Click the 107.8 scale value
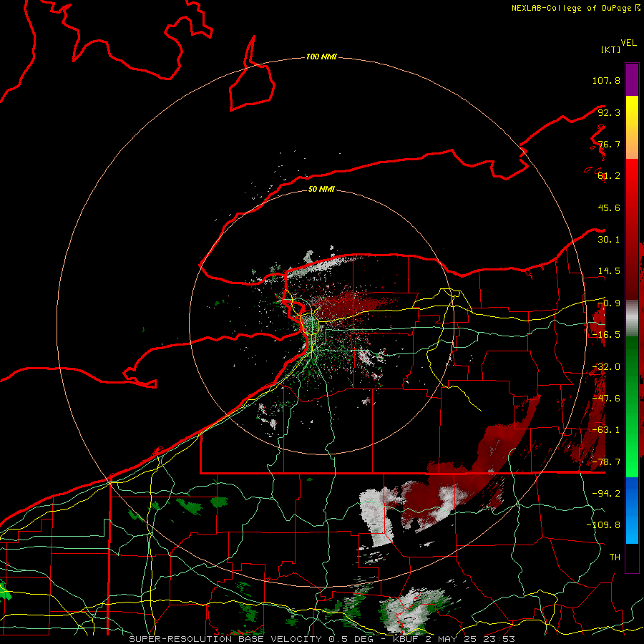This screenshot has width=644, height=644. pyautogui.click(x=606, y=80)
